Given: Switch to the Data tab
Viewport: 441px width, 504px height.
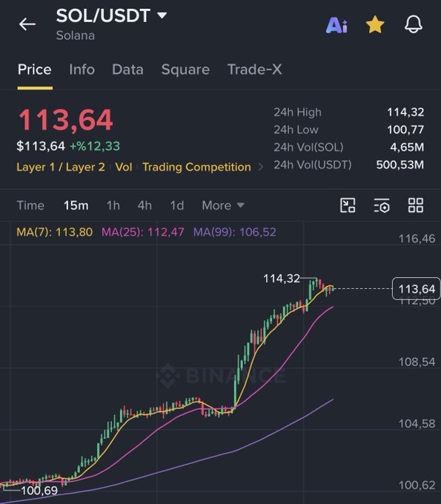Looking at the screenshot, I should click(x=127, y=70).
